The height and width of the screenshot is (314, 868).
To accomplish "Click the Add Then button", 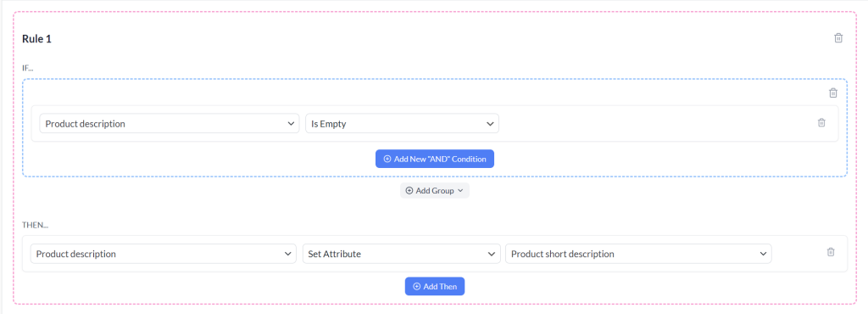I will 435,286.
